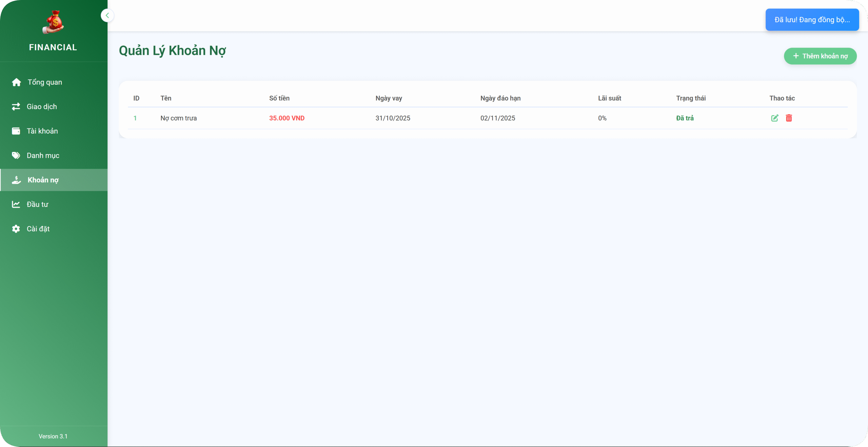
Task: Click the debt ID number 1
Action: click(x=135, y=118)
